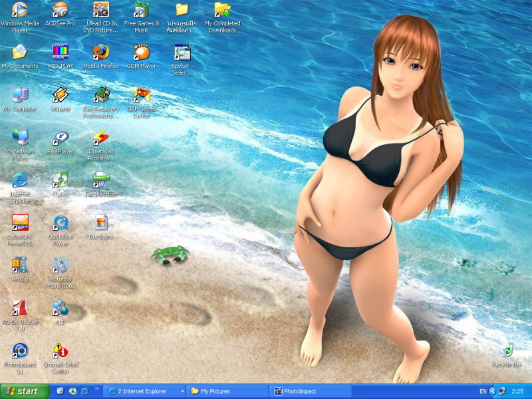The image size is (532, 399).
Task: Open Ontrack Crisis Center shortcut
Action: point(61,350)
